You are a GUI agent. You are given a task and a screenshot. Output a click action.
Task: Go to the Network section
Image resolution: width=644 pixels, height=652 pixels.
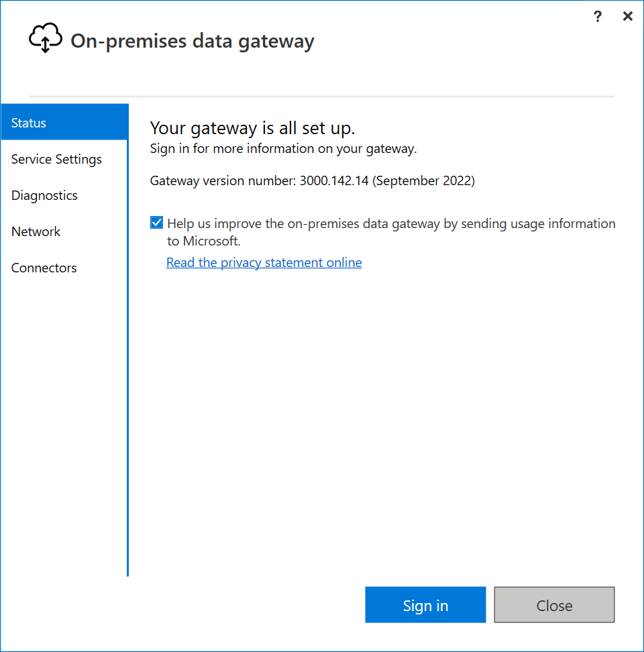[36, 231]
